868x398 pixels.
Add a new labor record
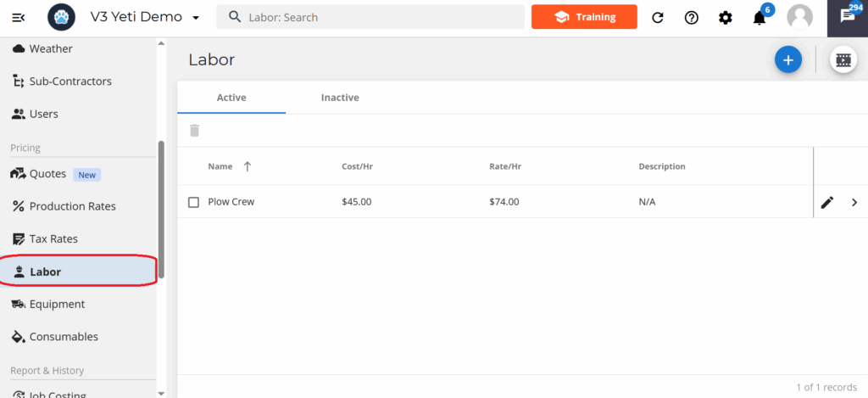click(787, 59)
